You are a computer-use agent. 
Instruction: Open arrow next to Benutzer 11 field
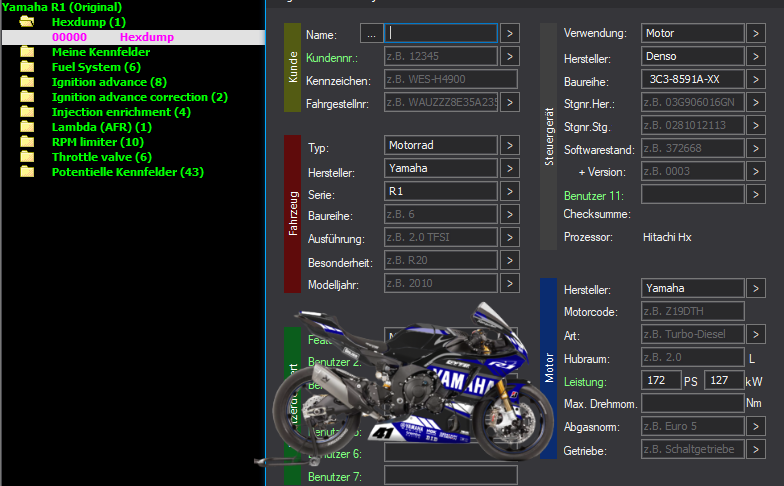point(756,194)
